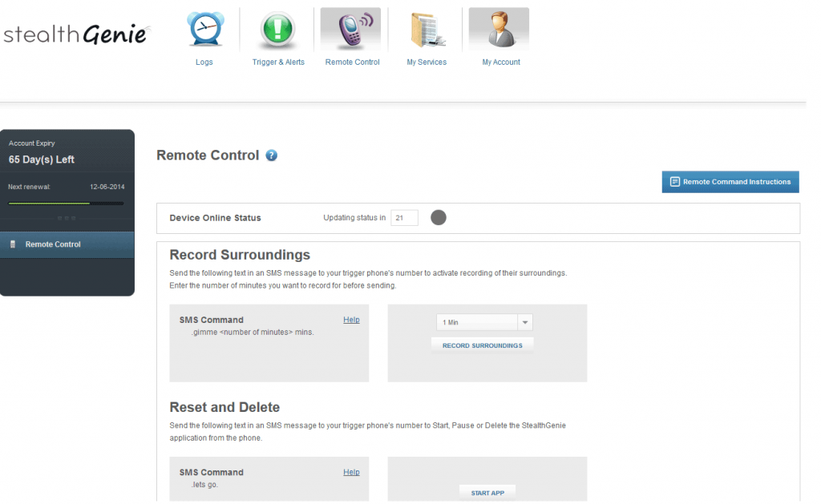This screenshot has width=821, height=504.
Task: Click the '.gimme <number of minutes> mins.' command text
Action: point(253,333)
